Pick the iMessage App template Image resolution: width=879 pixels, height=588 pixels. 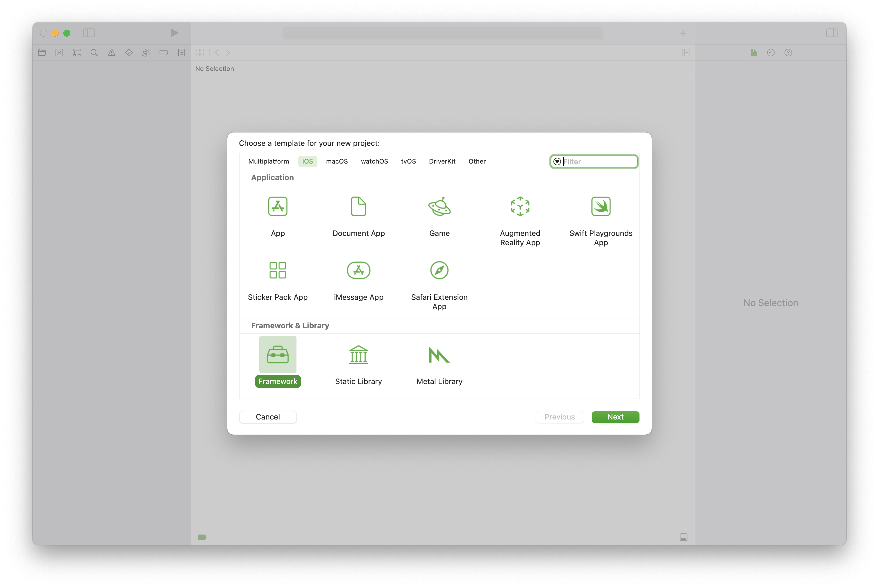click(358, 270)
